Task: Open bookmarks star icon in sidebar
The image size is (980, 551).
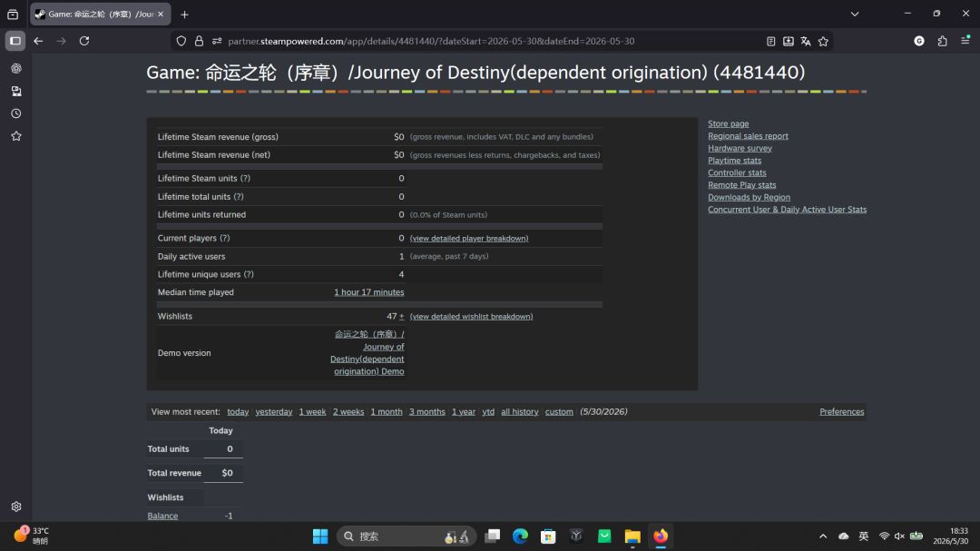Action: (x=16, y=136)
